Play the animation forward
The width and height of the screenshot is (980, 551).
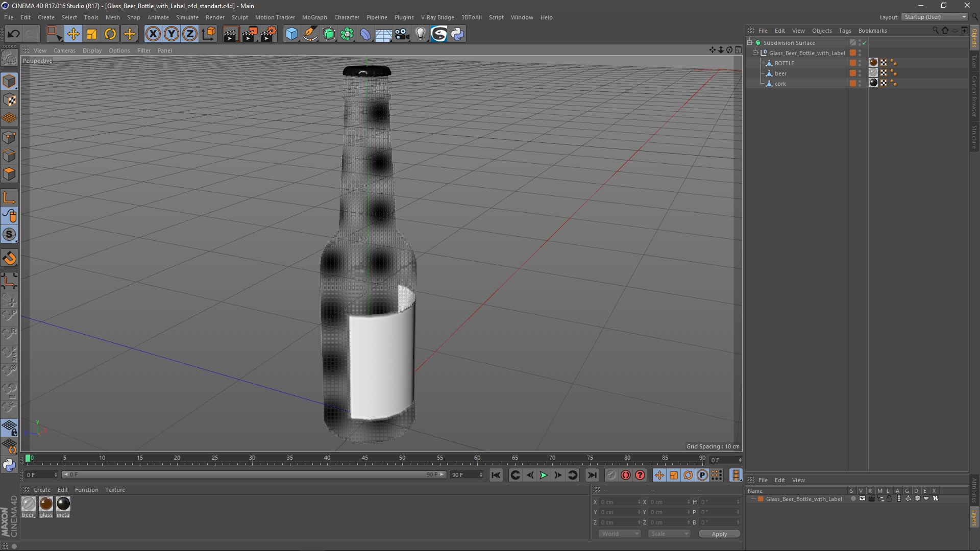[x=544, y=475]
